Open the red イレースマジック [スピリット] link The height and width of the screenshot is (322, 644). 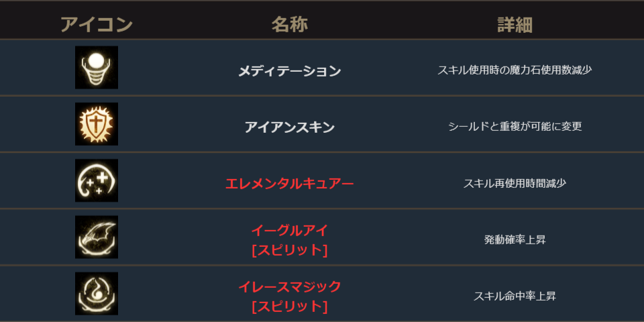tap(290, 287)
